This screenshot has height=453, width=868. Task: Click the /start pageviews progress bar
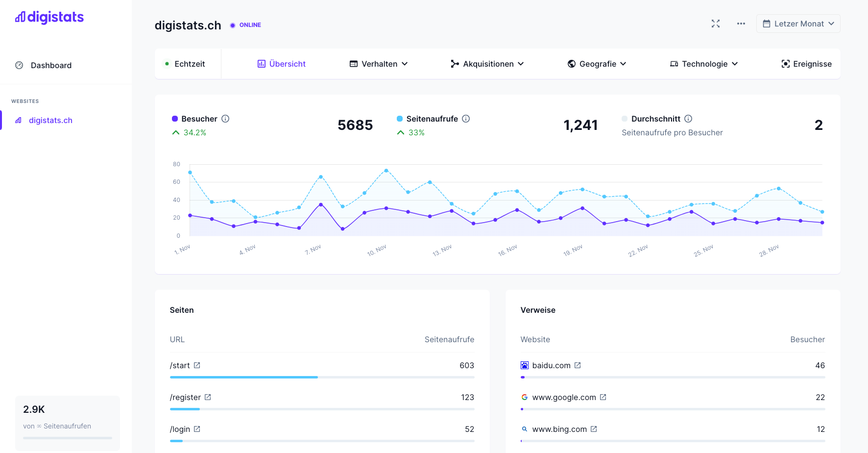(322, 377)
